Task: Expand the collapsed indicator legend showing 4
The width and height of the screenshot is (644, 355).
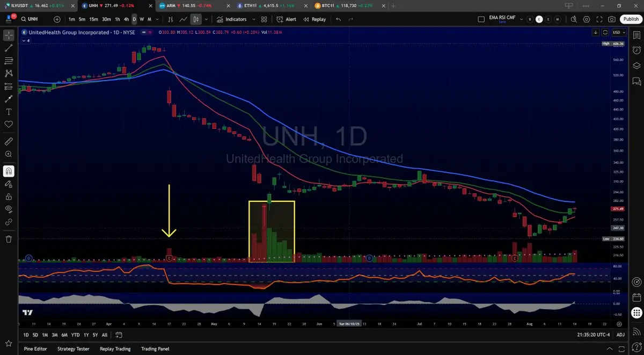Action: coord(26,41)
